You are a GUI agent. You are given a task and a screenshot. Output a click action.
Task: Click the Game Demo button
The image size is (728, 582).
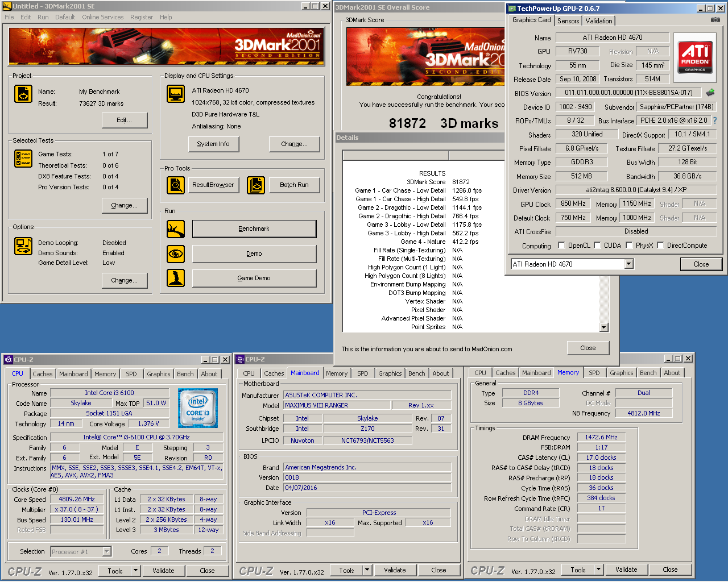(254, 278)
